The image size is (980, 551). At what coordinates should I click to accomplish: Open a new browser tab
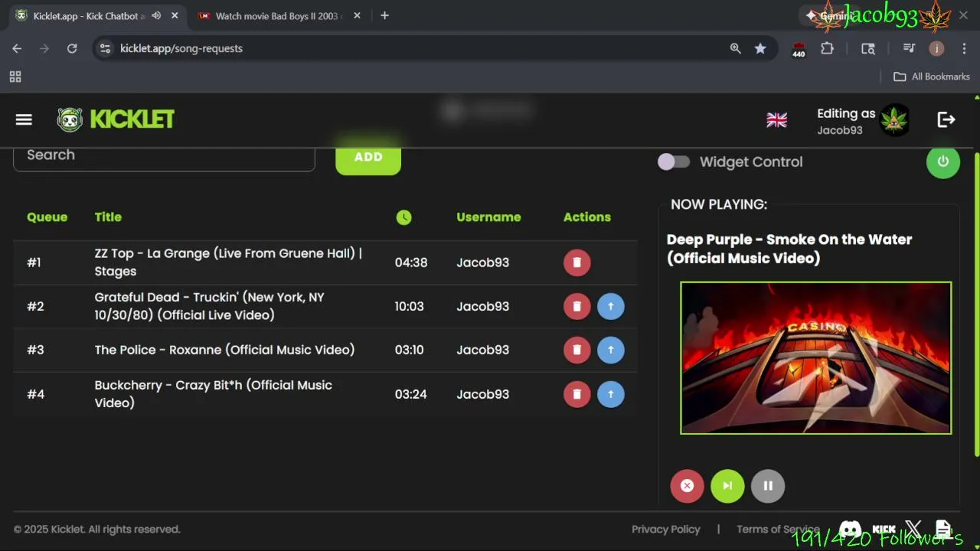[384, 15]
